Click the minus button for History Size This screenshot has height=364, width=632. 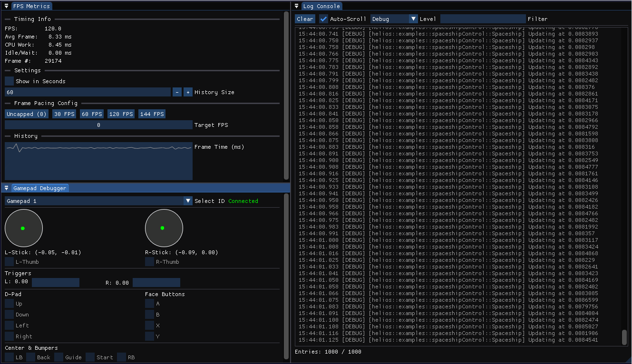(x=177, y=92)
